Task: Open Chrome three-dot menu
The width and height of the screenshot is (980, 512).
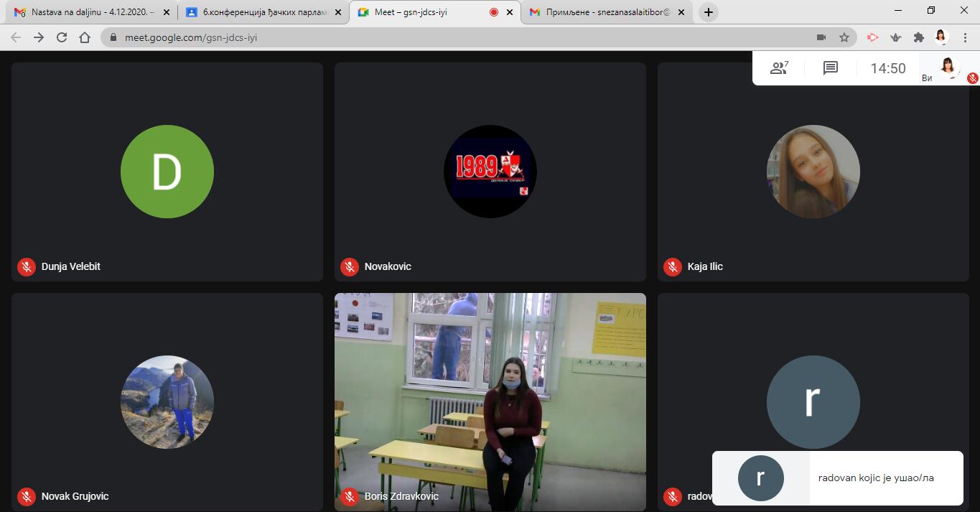Action: point(963,37)
